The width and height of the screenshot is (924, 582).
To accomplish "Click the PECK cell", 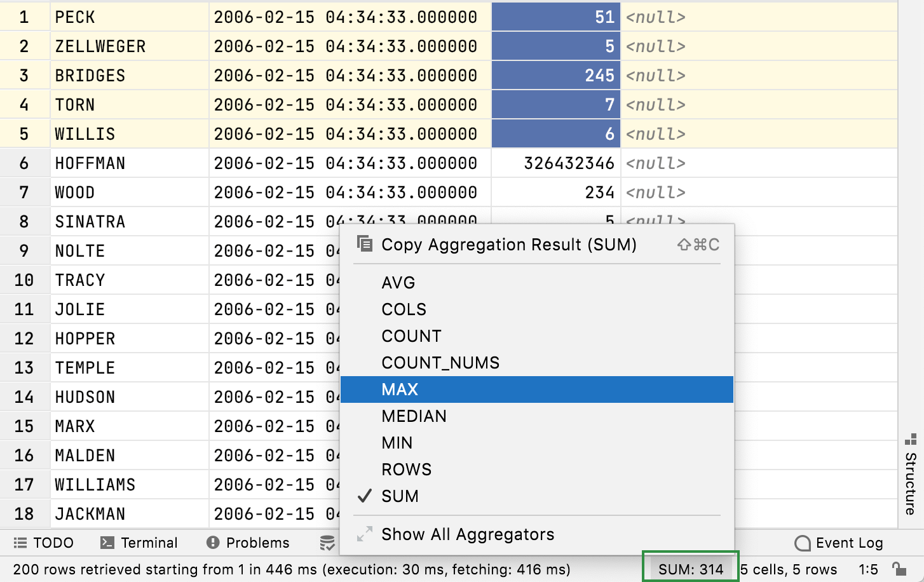I will pyautogui.click(x=130, y=17).
